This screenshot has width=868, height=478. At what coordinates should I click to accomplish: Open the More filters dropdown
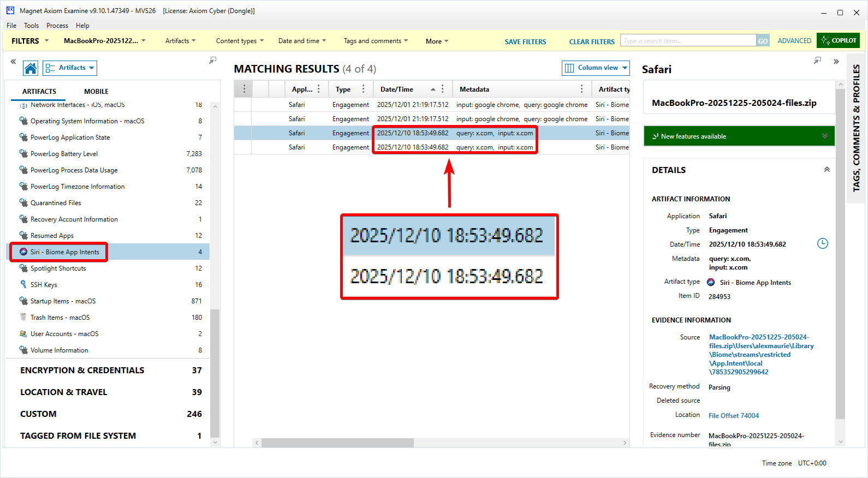(437, 41)
